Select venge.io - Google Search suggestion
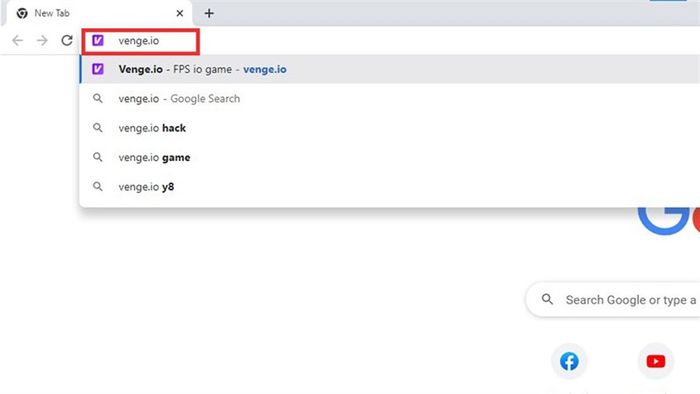The image size is (700, 394). (x=389, y=99)
